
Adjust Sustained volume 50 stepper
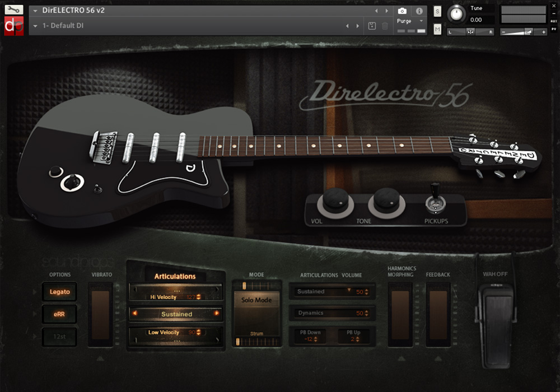[366, 292]
